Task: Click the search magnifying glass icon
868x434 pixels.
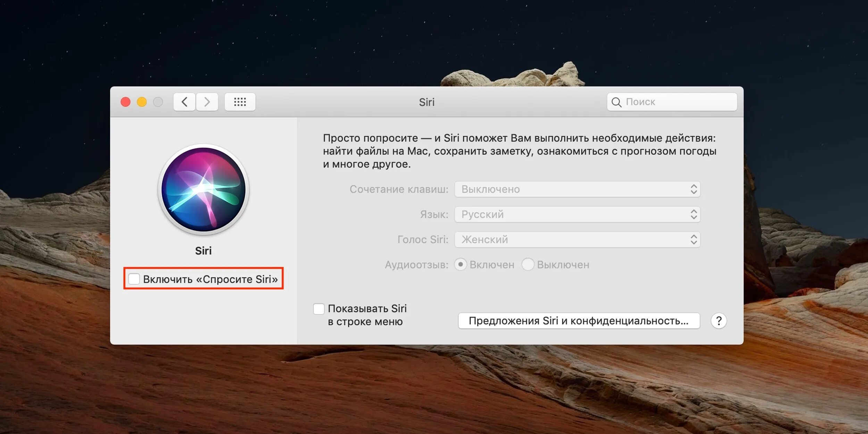Action: click(x=616, y=102)
